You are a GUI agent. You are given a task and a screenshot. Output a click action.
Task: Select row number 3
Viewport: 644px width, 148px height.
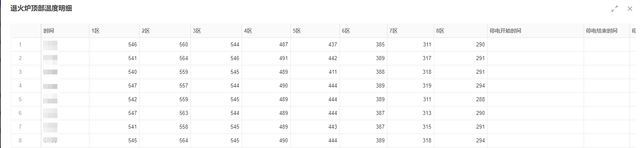coord(20,72)
